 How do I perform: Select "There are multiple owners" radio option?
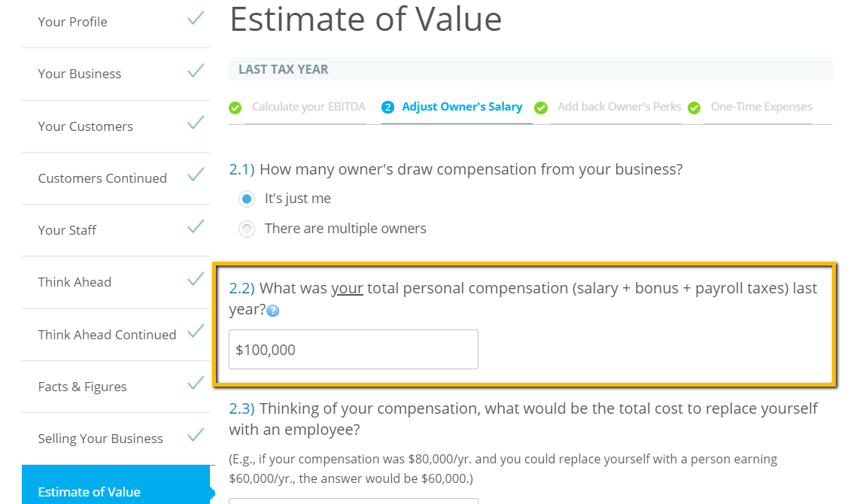(247, 229)
